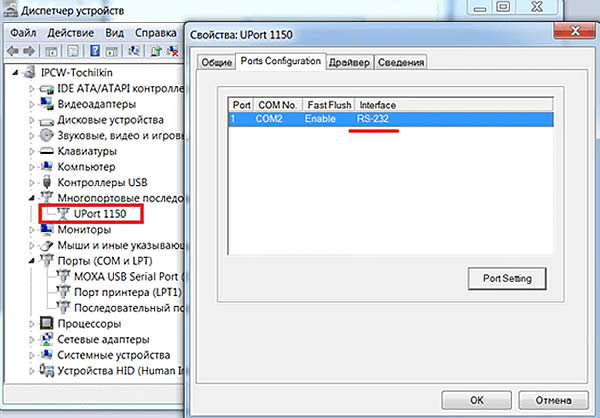Toggle the console tree toolbar icon
The width and height of the screenshot is (600, 418).
51,51
